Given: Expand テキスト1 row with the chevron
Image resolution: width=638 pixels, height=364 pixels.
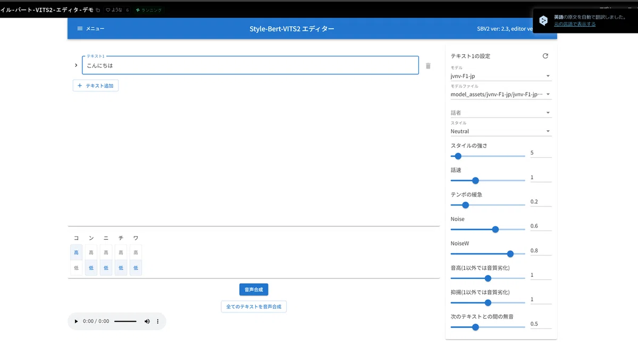Looking at the screenshot, I should pyautogui.click(x=76, y=65).
